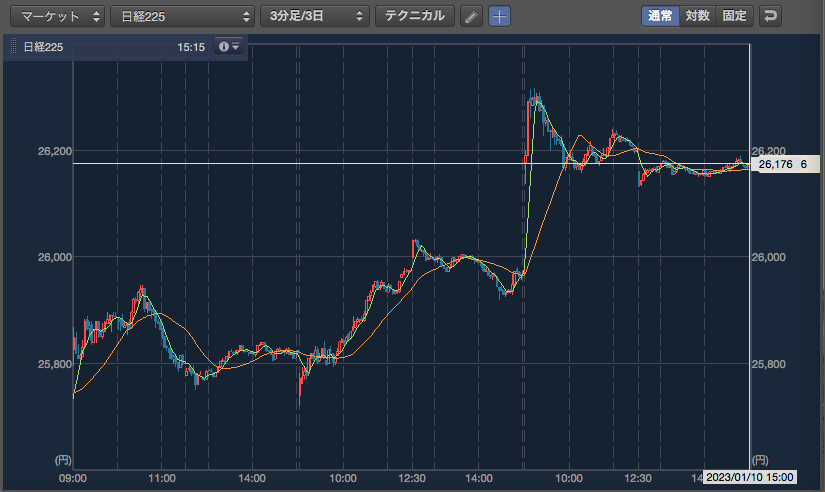Click the first 14:00 time axis label

pos(251,478)
